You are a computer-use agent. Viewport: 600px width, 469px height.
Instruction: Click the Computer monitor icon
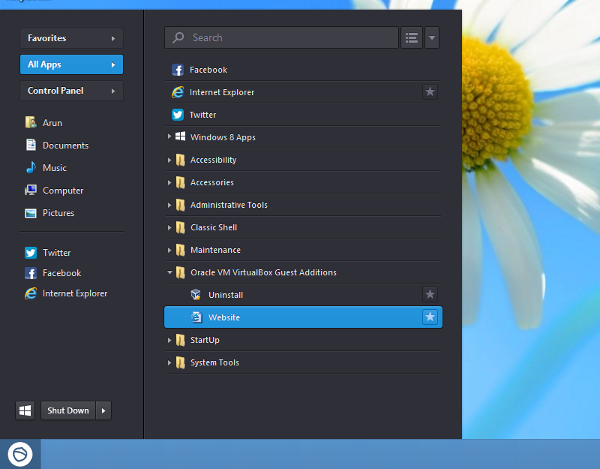click(x=31, y=190)
